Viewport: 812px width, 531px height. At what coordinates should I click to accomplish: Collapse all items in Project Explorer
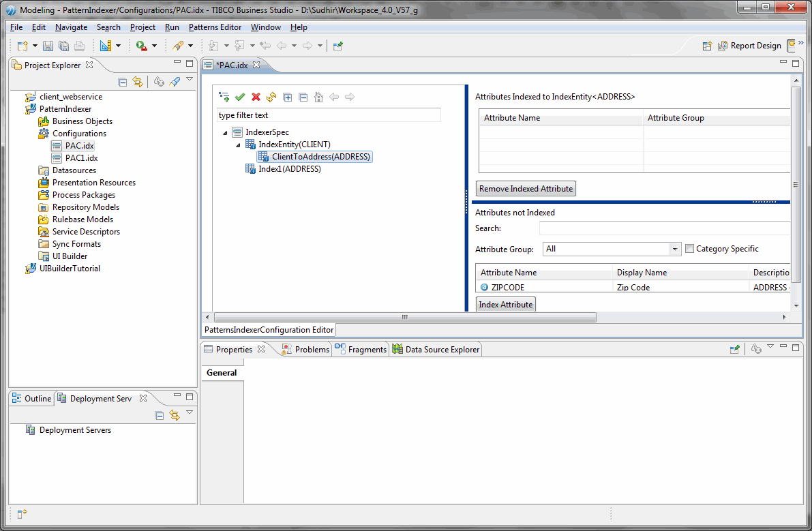click(x=123, y=82)
